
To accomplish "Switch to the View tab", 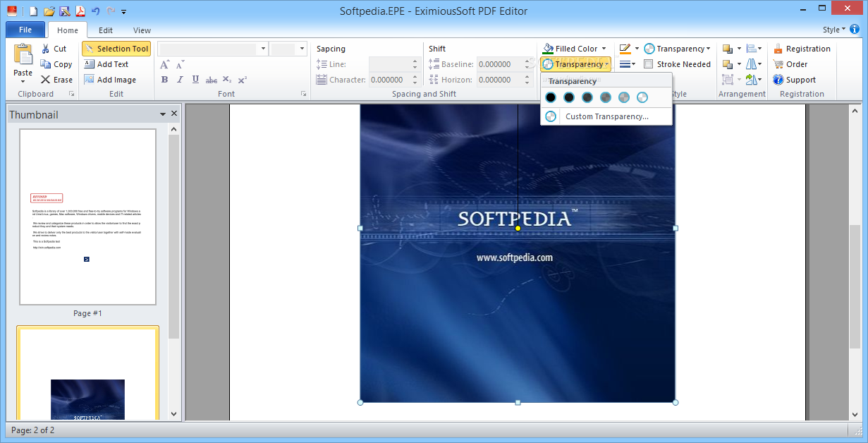I will coord(142,30).
